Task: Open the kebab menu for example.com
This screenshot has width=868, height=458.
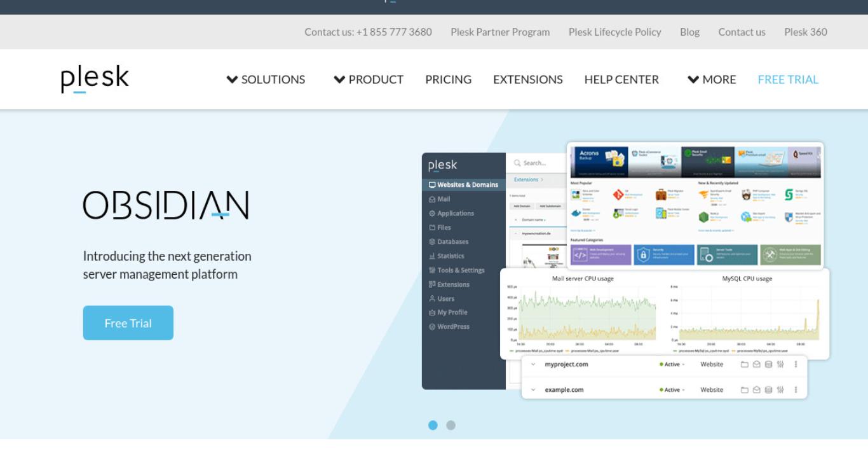Action: tap(796, 390)
